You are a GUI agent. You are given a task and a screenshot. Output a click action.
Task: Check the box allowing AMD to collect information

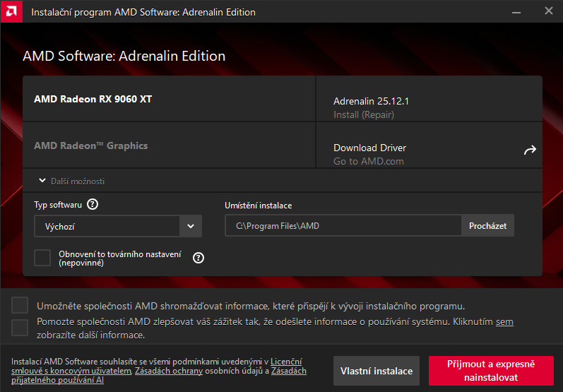point(20,305)
